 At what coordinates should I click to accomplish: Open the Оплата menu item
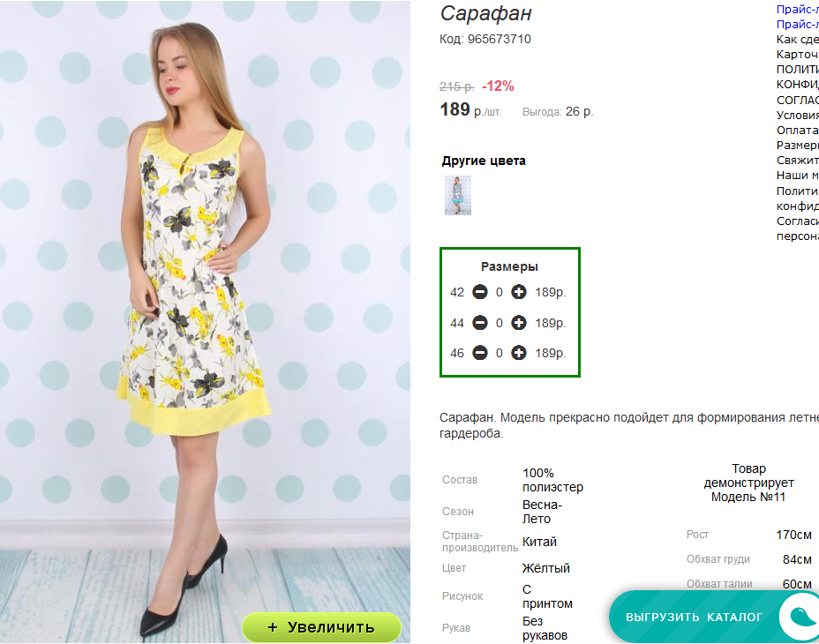[x=798, y=130]
